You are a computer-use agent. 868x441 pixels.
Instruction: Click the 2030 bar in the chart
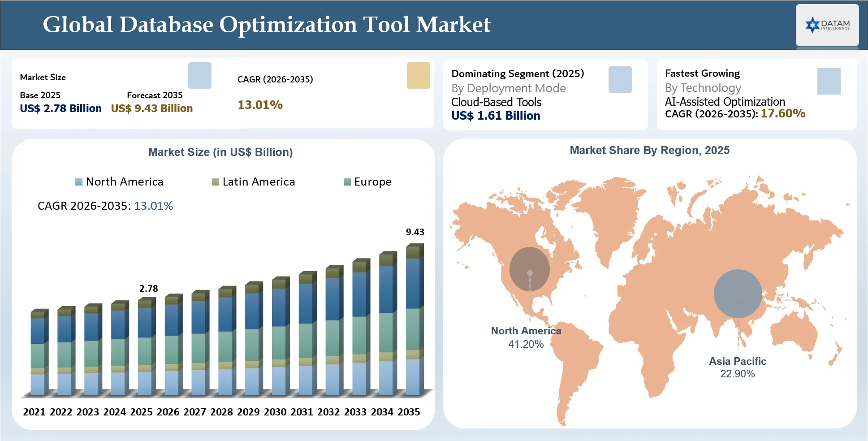(x=281, y=337)
